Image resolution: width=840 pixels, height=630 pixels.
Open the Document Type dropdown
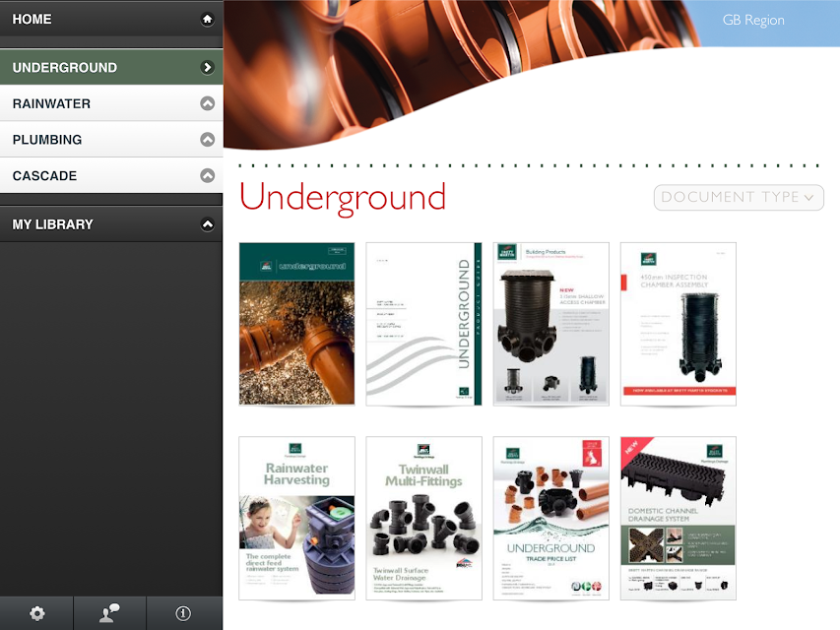pyautogui.click(x=739, y=197)
